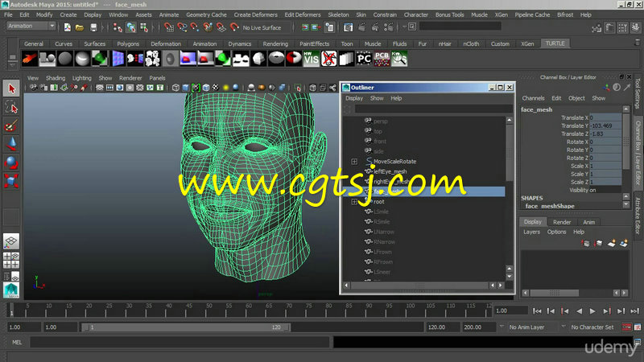
Task: Switch to the Polygons shelf tab
Action: pyautogui.click(x=128, y=44)
